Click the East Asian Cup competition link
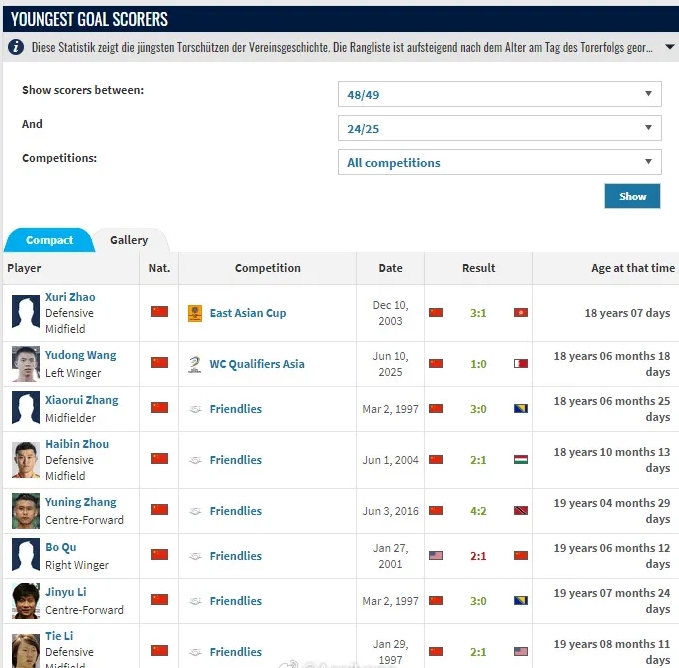Viewport: 679px width, 668px height. [x=248, y=313]
